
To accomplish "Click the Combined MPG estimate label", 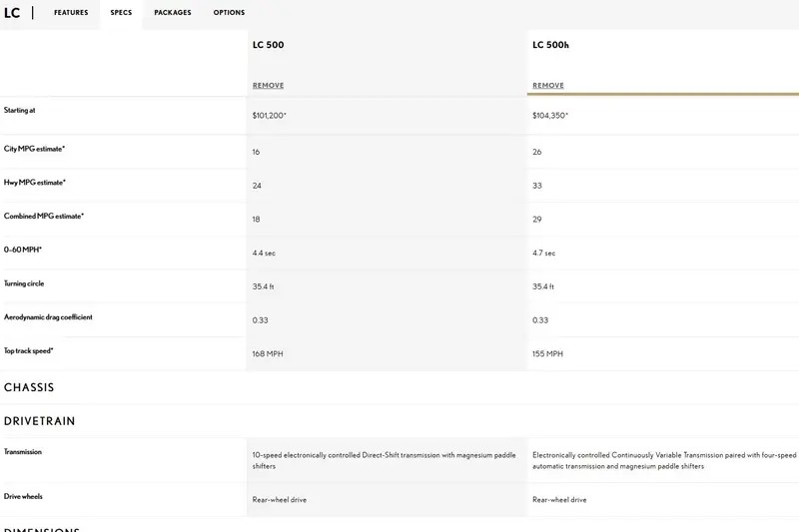I will [x=44, y=216].
